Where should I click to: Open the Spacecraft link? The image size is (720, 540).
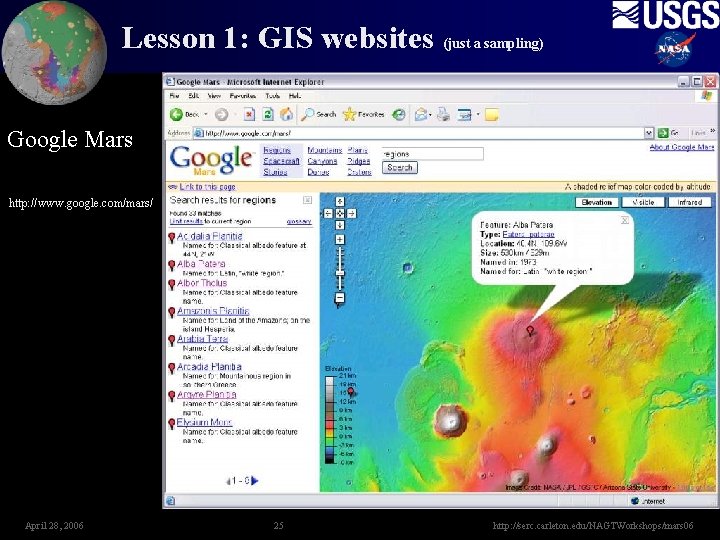281,161
